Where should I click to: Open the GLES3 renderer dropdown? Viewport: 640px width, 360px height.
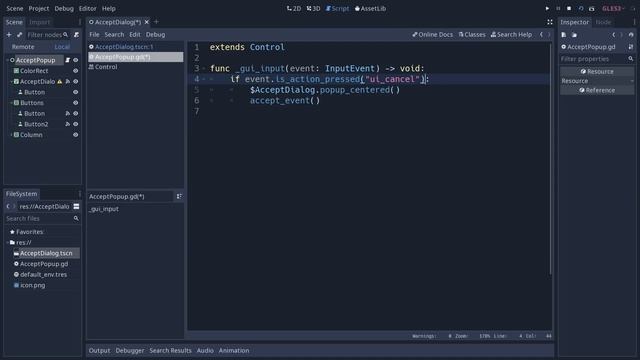click(x=613, y=9)
